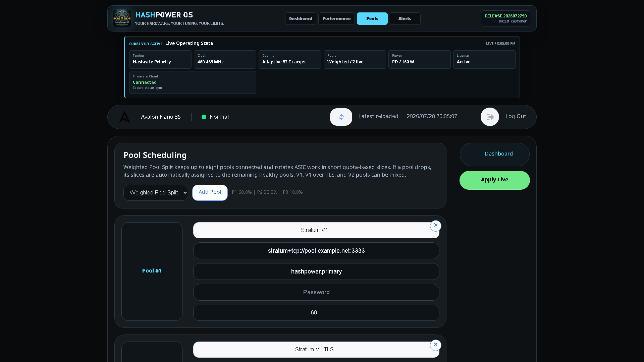Viewport: 644px width, 362px height.
Task: Click the Add Pool button
Action: coord(210,193)
